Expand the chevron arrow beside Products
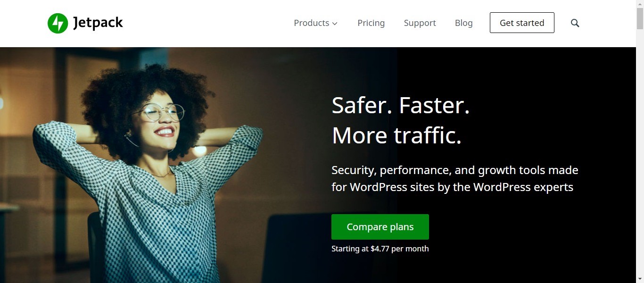The image size is (644, 283). pyautogui.click(x=335, y=24)
